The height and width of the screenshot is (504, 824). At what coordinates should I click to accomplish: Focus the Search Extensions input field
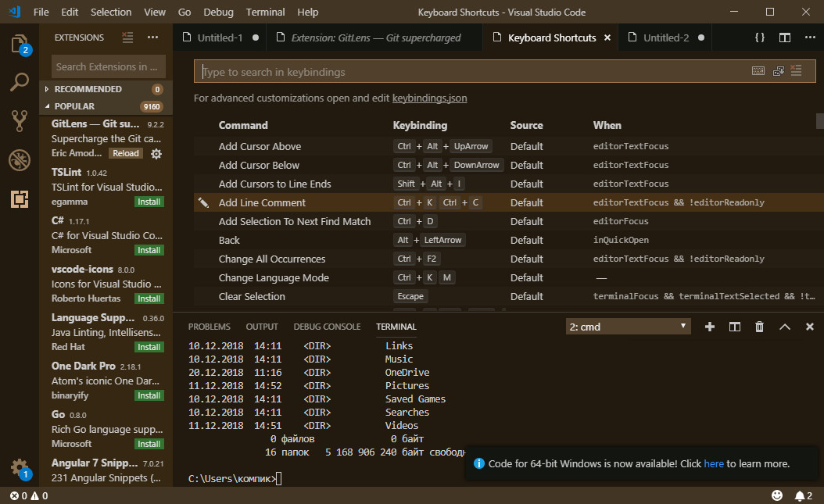[x=108, y=66]
